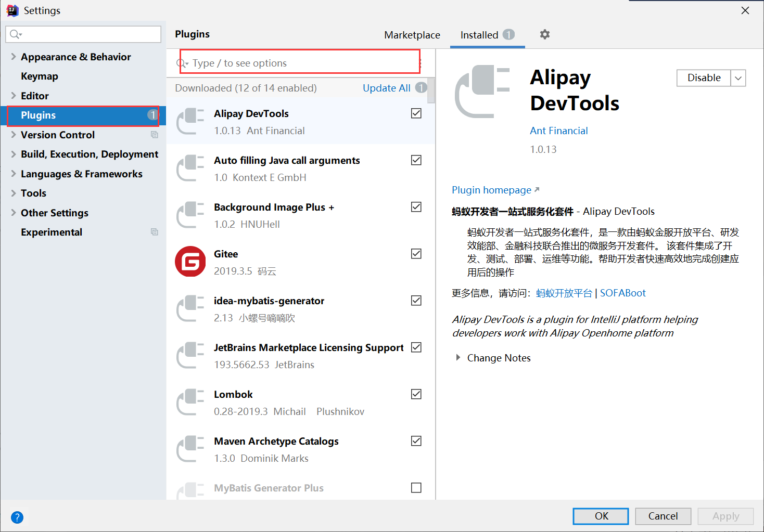The width and height of the screenshot is (764, 532).
Task: Open the 蚂蚁开放平台 link
Action: [x=564, y=293]
